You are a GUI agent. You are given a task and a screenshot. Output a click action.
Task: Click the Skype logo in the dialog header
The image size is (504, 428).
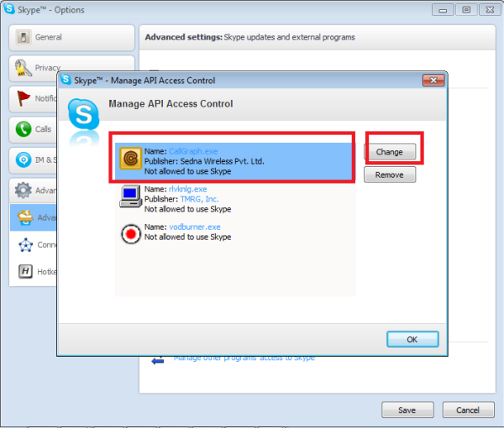click(83, 115)
